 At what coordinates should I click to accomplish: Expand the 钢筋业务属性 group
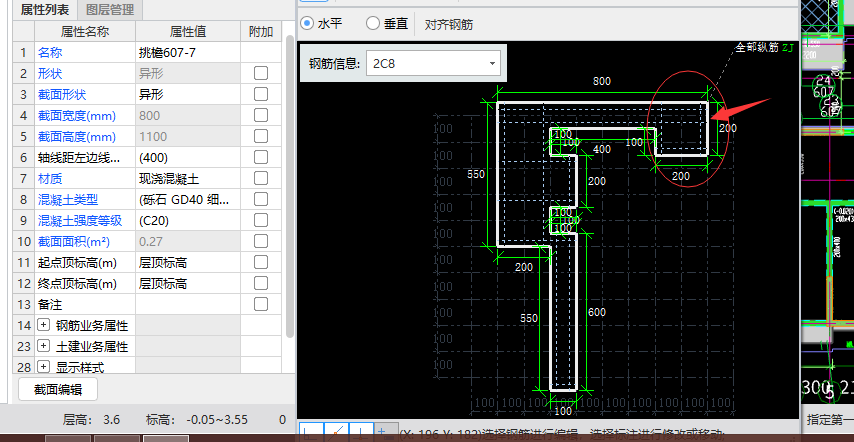pyautogui.click(x=43, y=326)
